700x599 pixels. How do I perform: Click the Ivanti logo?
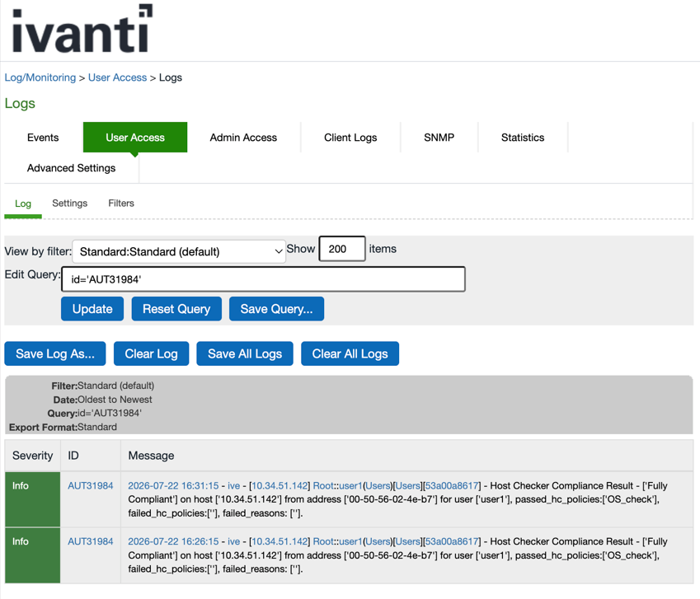pyautogui.click(x=82, y=29)
